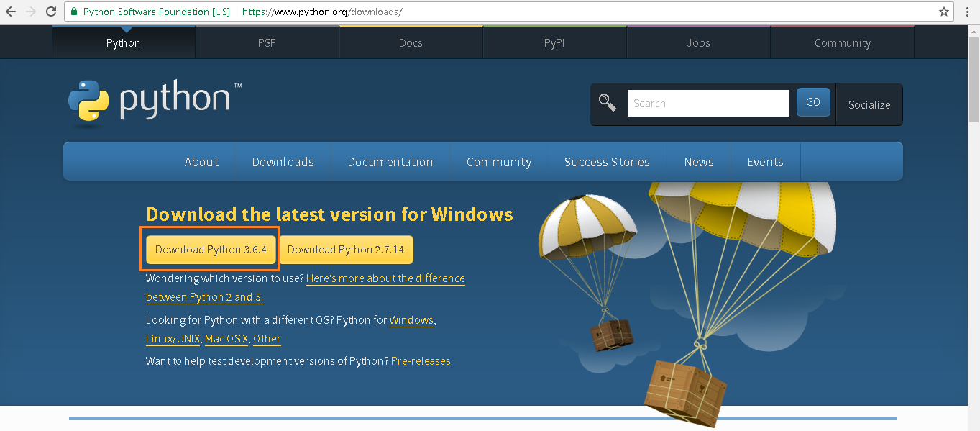The height and width of the screenshot is (431, 980).
Task: Focus the Search input field
Action: (708, 103)
